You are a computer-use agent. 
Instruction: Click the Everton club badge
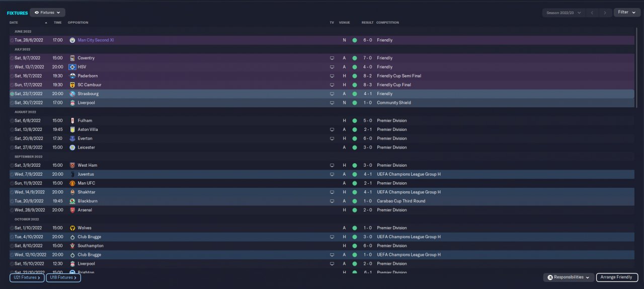[72, 138]
